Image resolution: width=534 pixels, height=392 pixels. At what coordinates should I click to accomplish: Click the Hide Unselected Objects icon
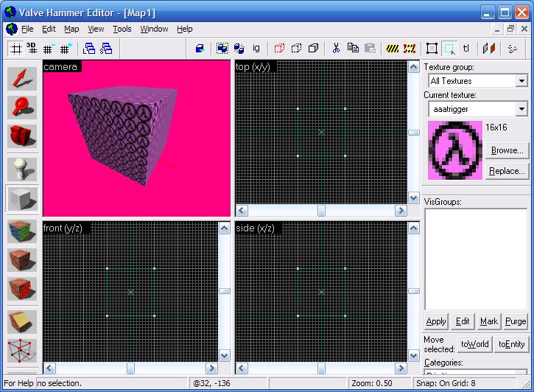click(x=296, y=49)
